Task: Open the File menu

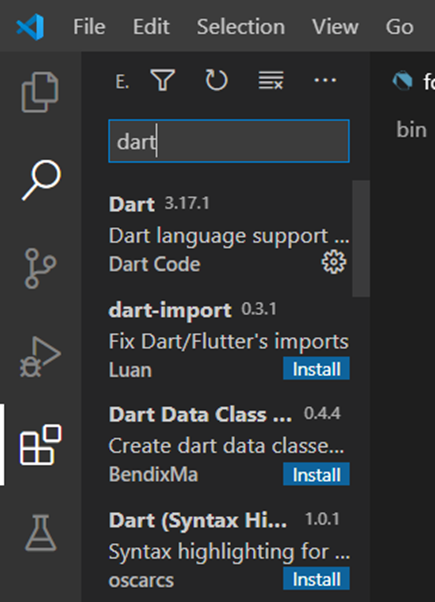Action: click(x=89, y=27)
